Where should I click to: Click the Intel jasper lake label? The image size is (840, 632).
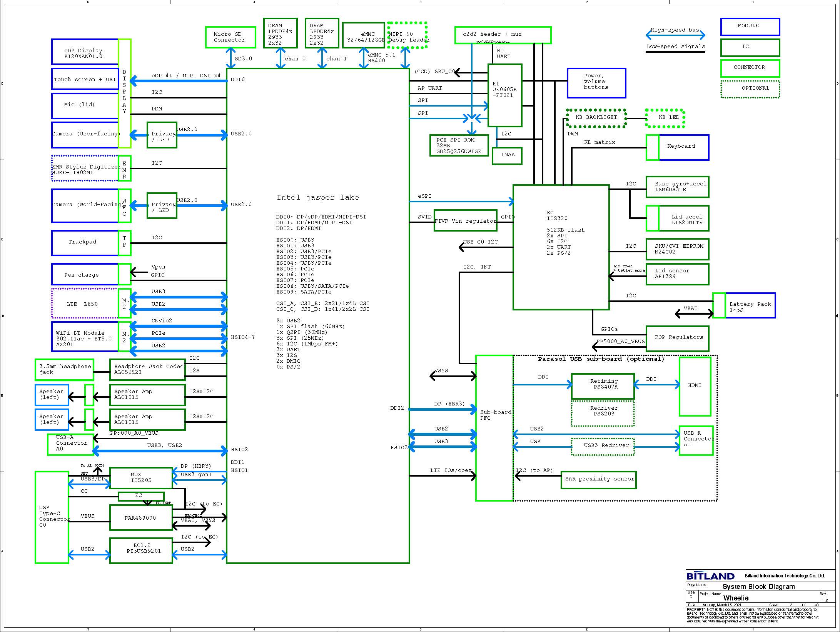(317, 197)
